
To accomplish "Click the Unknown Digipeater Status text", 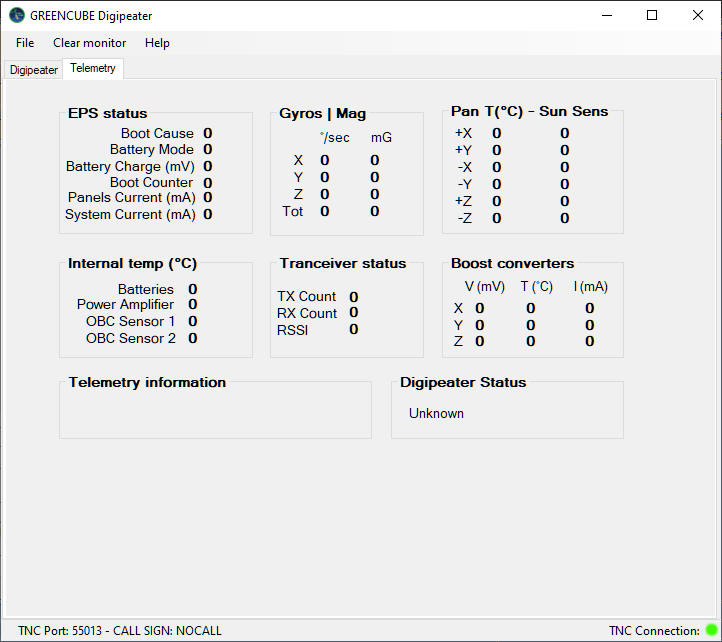I will pyautogui.click(x=436, y=414).
